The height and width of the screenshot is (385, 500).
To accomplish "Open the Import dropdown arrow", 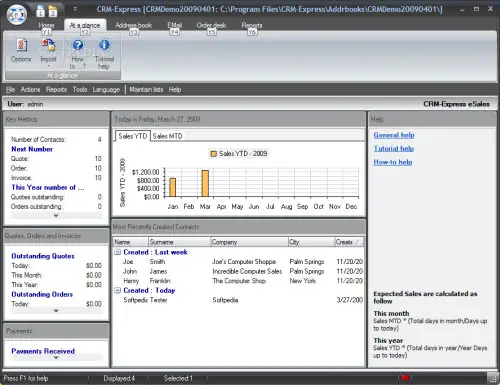I will point(48,66).
